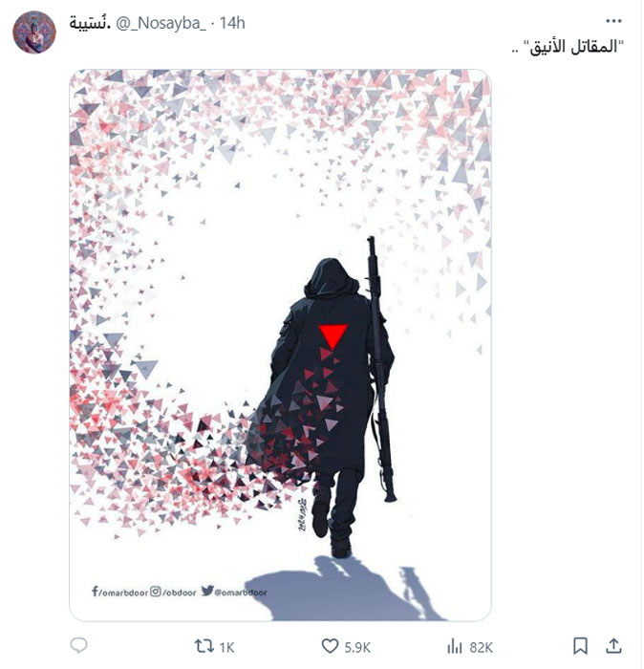Click the Twitter @omarbdoor watermark
Viewport: 644px width, 669px height.
coord(234,592)
